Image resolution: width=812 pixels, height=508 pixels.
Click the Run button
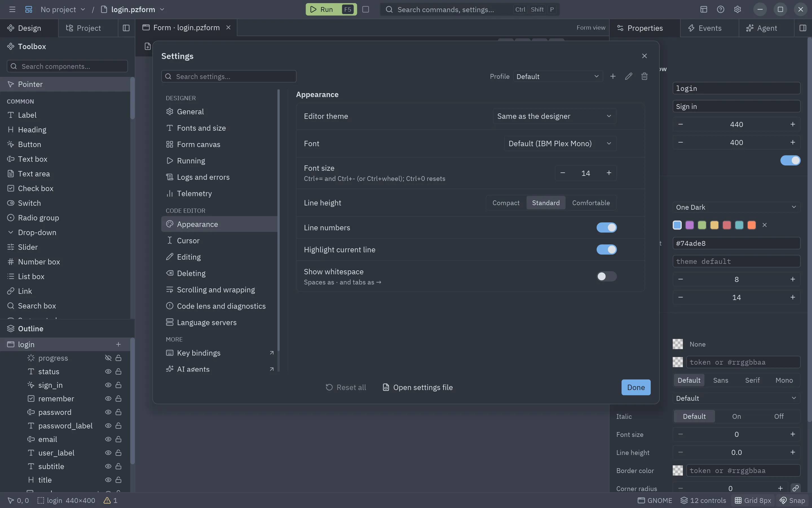click(x=331, y=9)
